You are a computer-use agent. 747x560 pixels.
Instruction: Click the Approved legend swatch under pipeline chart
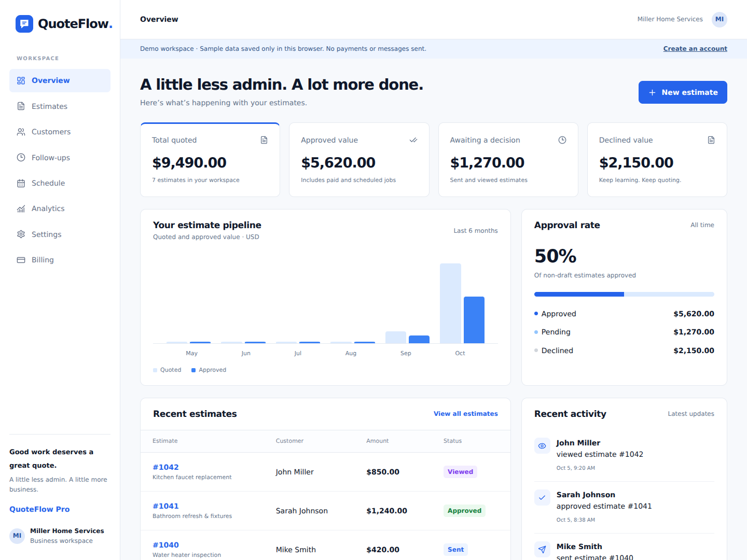click(x=193, y=370)
